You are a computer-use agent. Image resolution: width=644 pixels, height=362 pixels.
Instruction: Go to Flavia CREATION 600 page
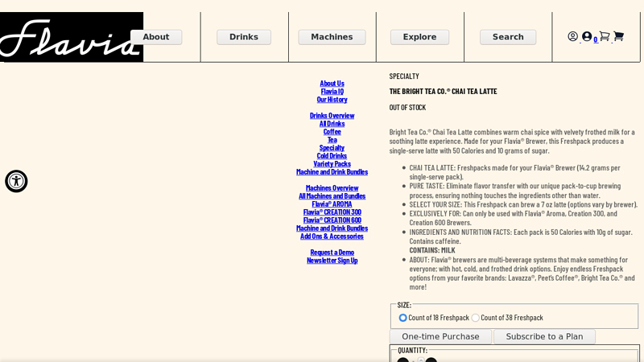tap(332, 220)
